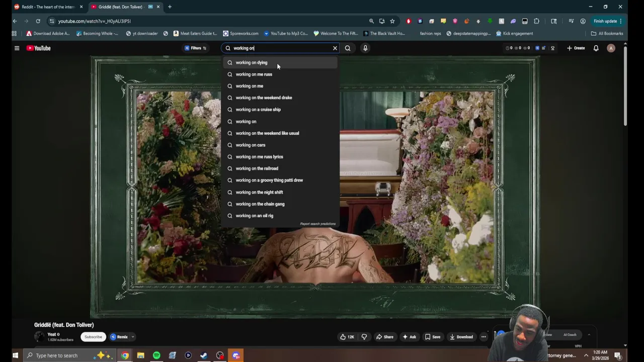644x362 pixels.
Task: Close the Reddit tab
Action: click(81, 7)
